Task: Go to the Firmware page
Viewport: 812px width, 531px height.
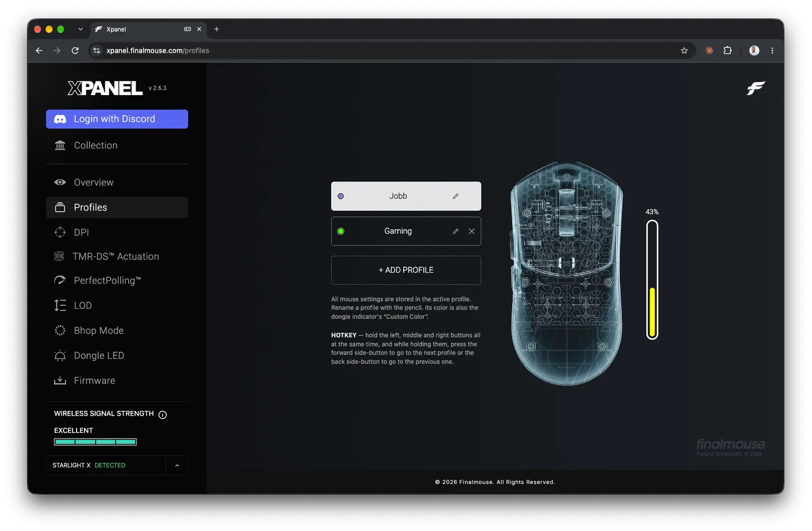Action: pyautogui.click(x=117, y=381)
